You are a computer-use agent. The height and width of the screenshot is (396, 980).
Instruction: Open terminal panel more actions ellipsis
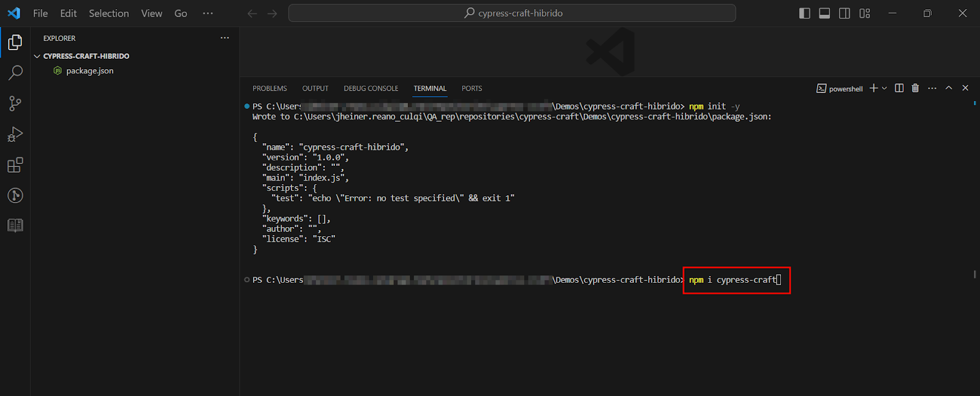[x=932, y=88]
